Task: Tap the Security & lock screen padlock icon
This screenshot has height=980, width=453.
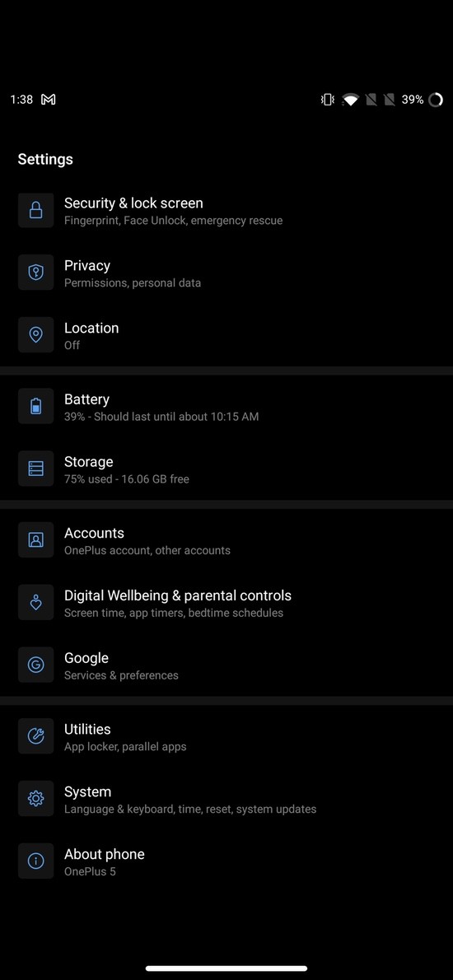Action: [x=35, y=211]
